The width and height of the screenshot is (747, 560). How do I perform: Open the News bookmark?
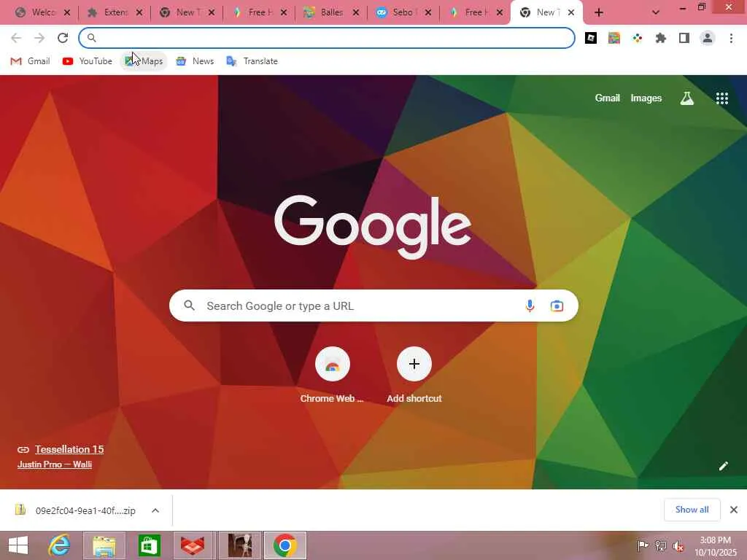[x=195, y=61]
